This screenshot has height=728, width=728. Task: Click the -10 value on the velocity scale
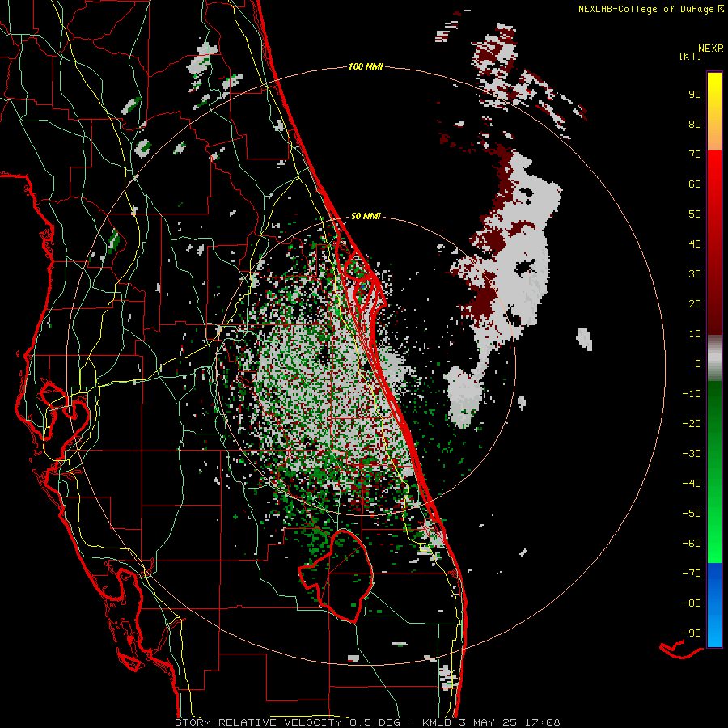pyautogui.click(x=692, y=394)
